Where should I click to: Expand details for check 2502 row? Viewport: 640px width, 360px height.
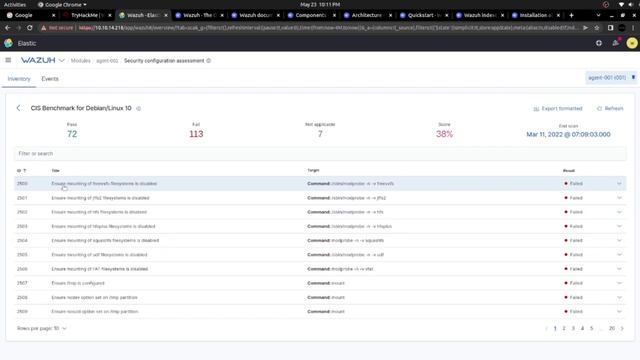pos(619,212)
